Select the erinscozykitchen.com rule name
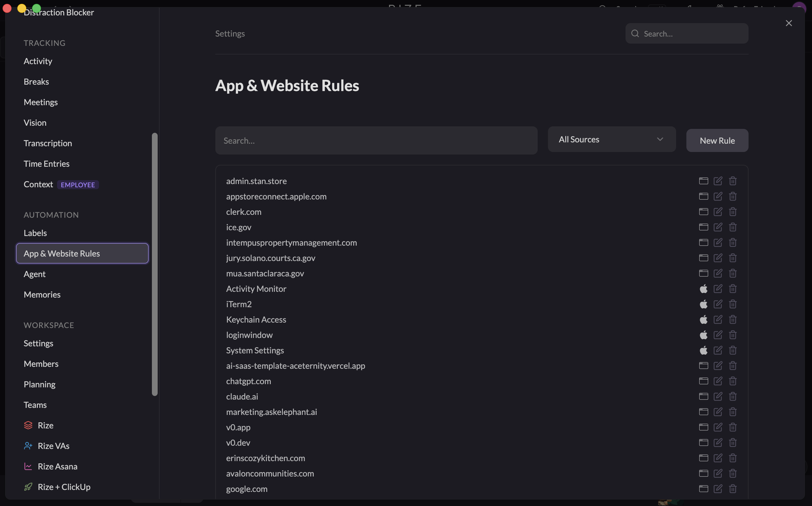 (x=265, y=458)
